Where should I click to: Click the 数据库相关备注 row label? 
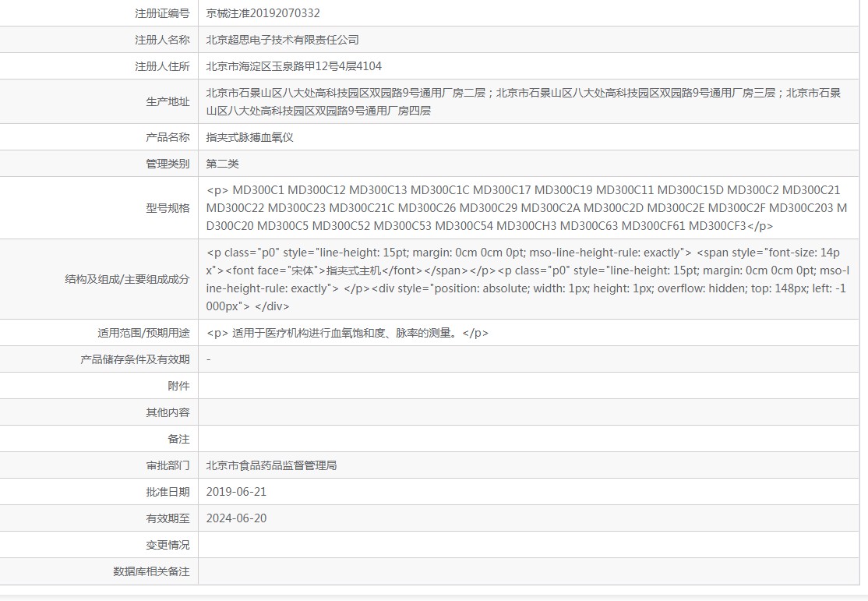pyautogui.click(x=151, y=571)
